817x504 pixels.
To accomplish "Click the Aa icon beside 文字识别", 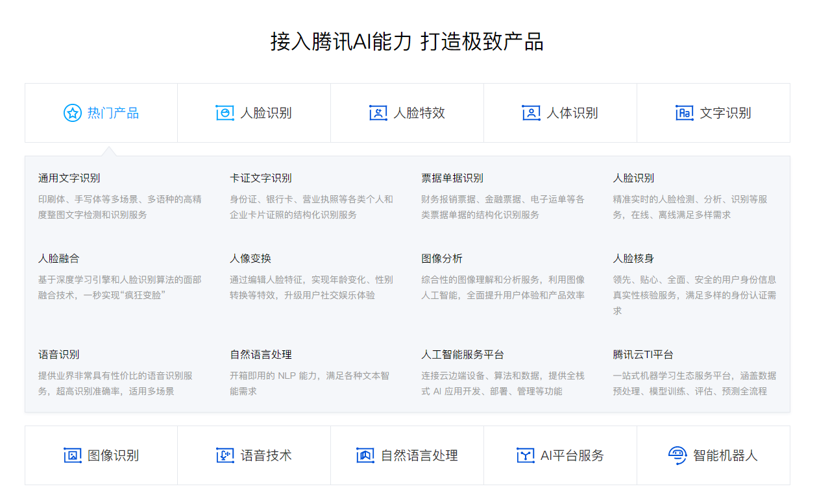I will 685,113.
